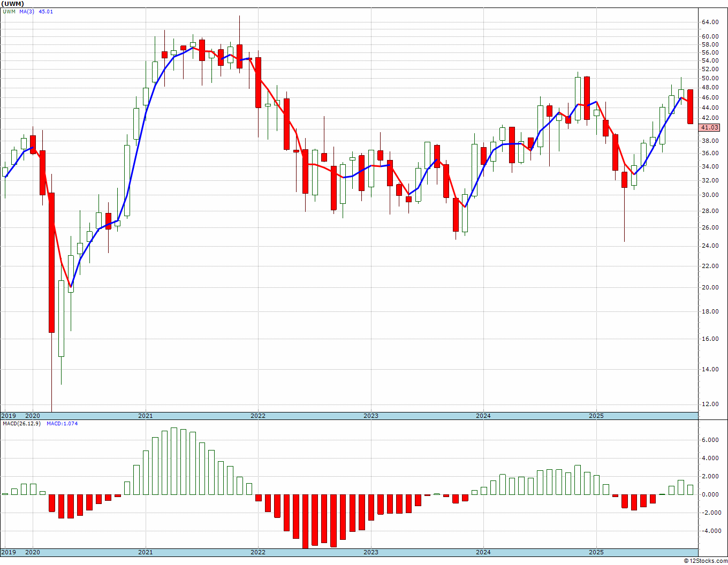Click 2023 on the MACD panel time axis
Viewport: 728px width, 565px height.
coord(370,552)
